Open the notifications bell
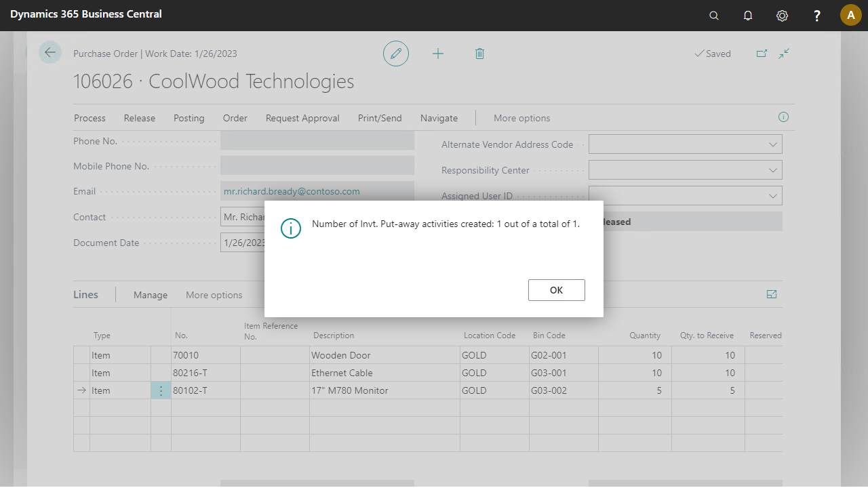 [748, 16]
